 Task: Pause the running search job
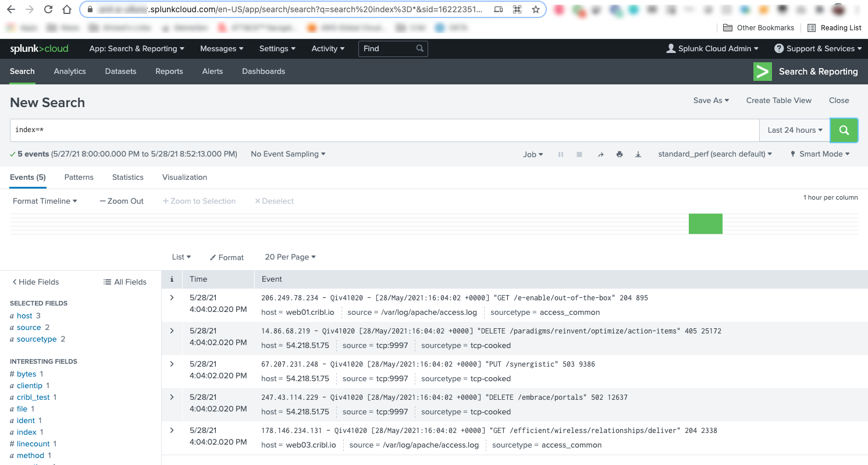point(560,154)
